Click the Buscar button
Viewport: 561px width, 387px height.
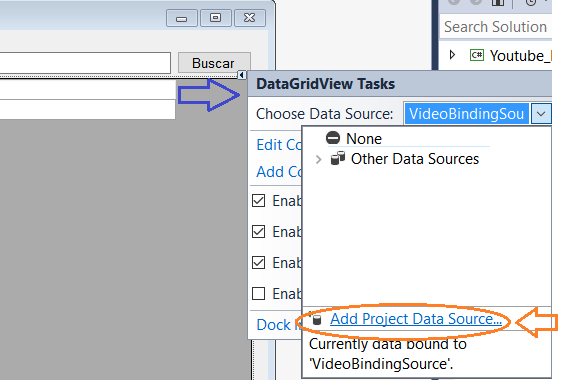(214, 63)
